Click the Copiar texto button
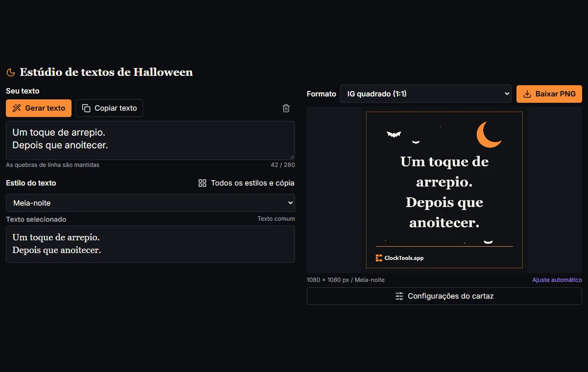This screenshot has width=588, height=372. coord(109,108)
